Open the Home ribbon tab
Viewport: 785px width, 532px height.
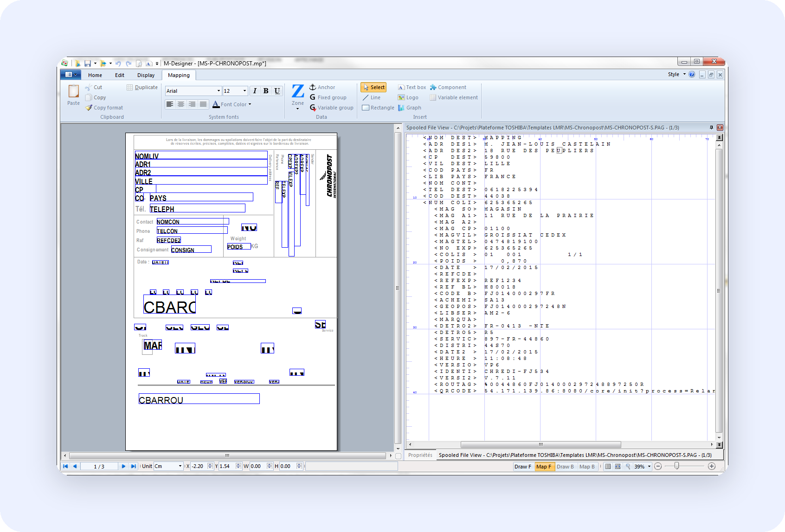[95, 75]
